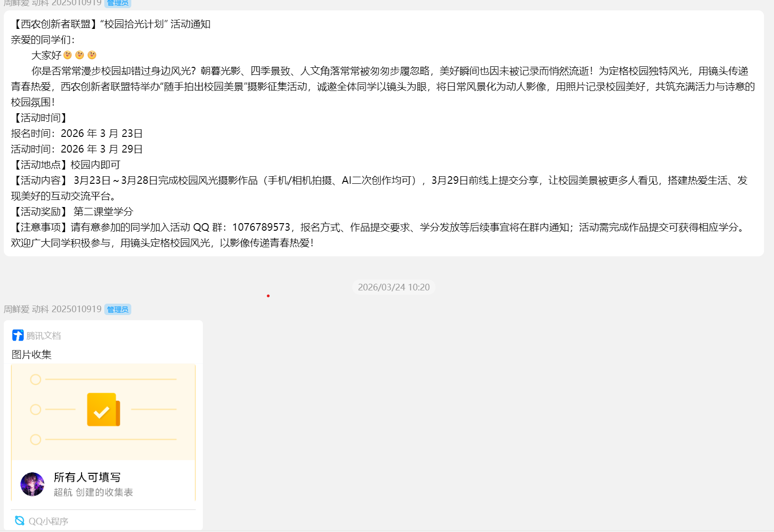Open the 所有人可填写 collection form
Viewport: 774px width, 532px height.
(x=87, y=477)
